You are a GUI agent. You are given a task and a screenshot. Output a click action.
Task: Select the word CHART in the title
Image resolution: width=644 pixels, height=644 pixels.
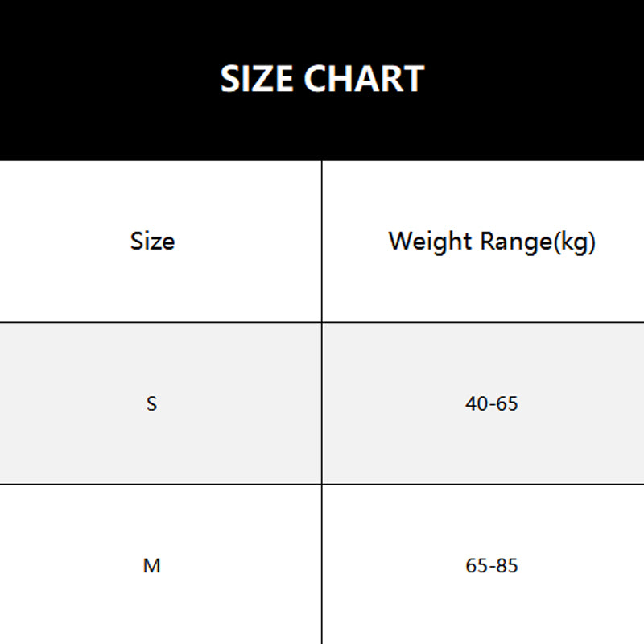click(x=364, y=79)
